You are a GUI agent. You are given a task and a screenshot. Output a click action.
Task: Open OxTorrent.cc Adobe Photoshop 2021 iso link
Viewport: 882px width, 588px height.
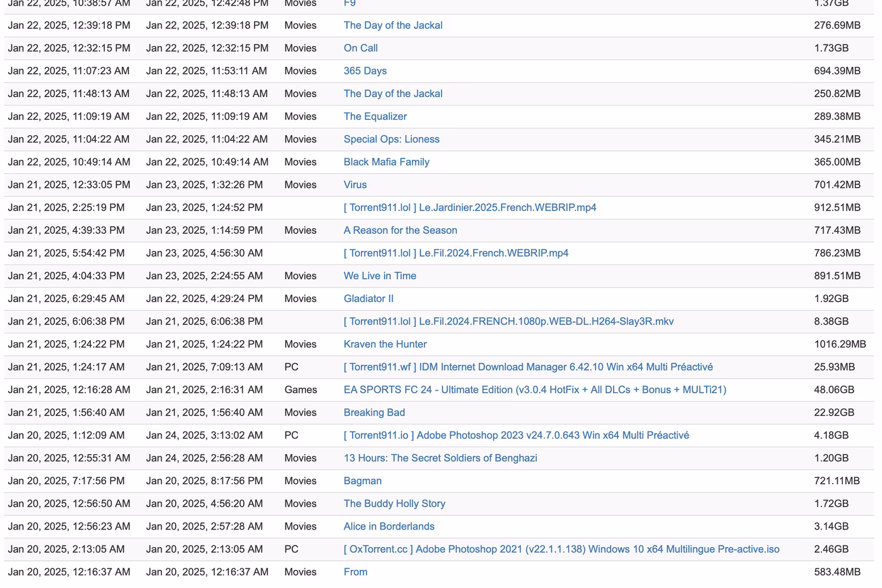(561, 549)
